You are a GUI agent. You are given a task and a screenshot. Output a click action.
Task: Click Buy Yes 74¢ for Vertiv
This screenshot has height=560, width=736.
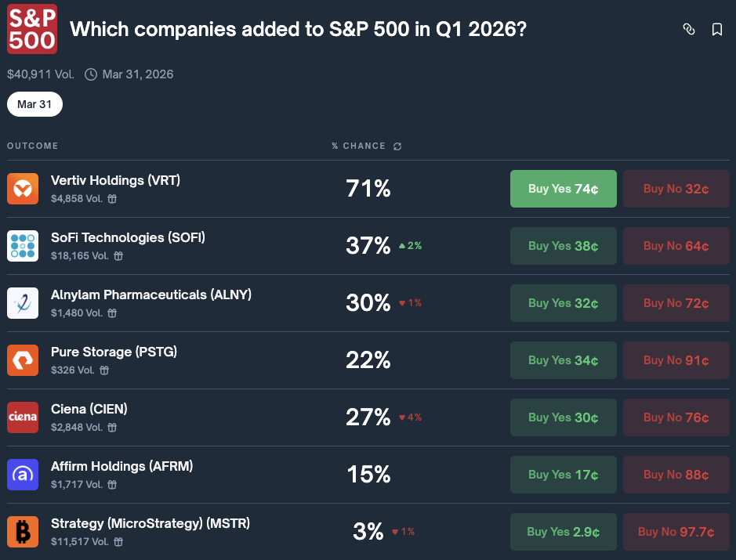[563, 189]
